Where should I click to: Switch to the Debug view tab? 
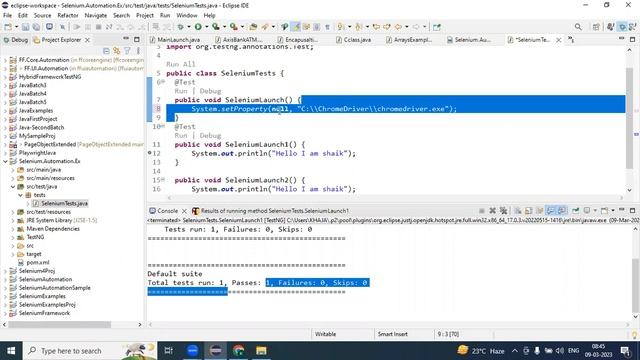tap(16, 40)
